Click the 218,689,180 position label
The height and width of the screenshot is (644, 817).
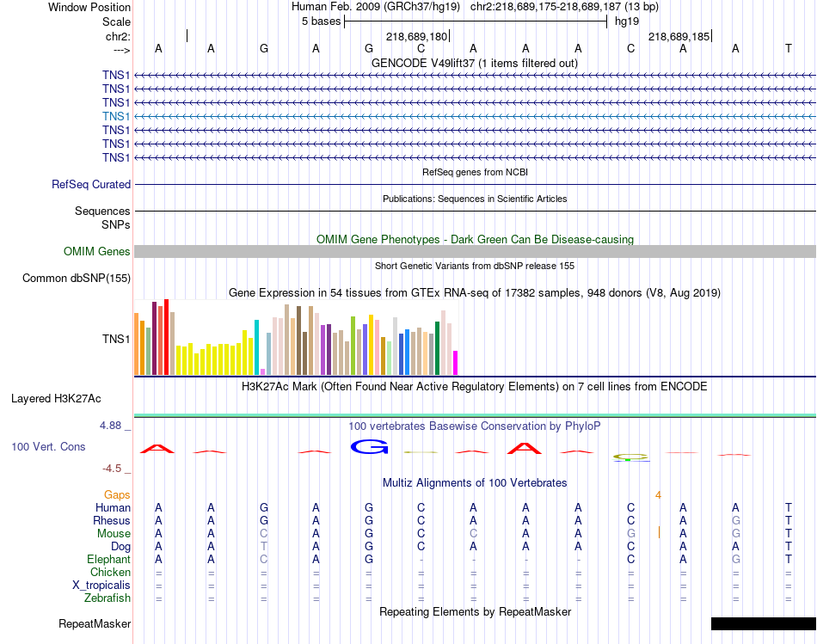tap(416, 36)
